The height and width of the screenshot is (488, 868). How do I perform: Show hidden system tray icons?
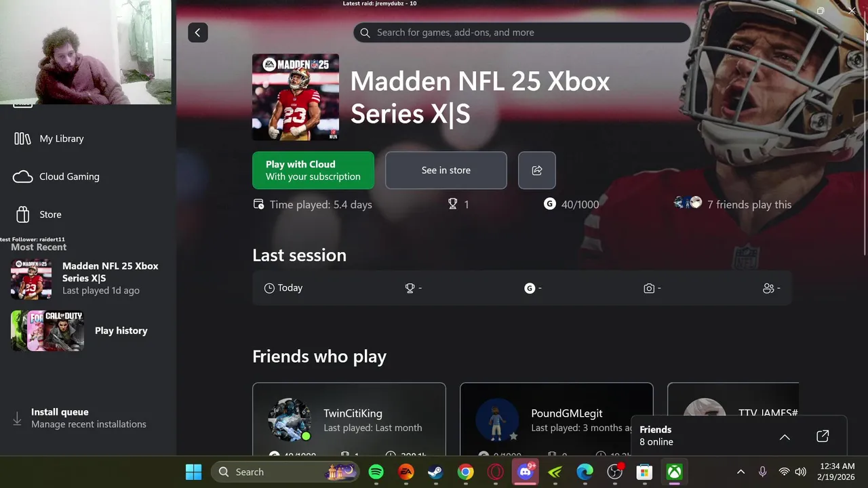tap(741, 472)
